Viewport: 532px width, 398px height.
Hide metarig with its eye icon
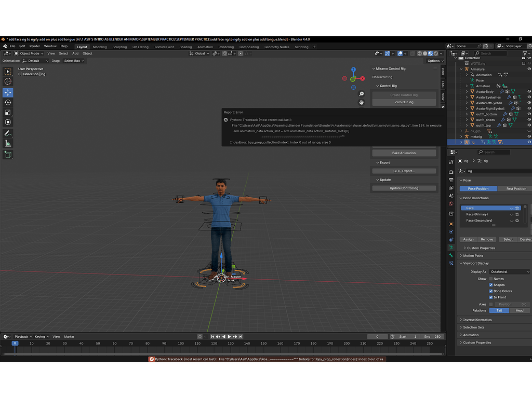tap(529, 136)
